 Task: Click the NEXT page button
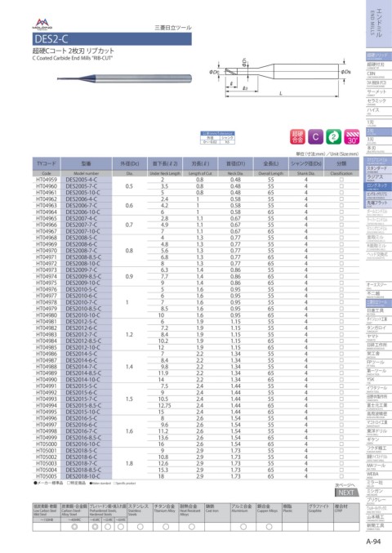pos(346,493)
